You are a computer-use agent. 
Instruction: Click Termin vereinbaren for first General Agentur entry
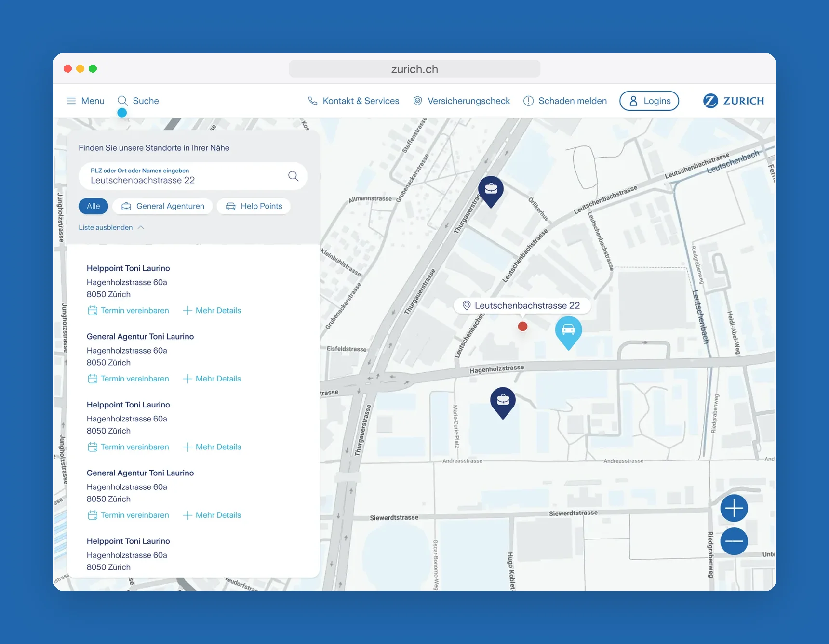click(x=129, y=379)
